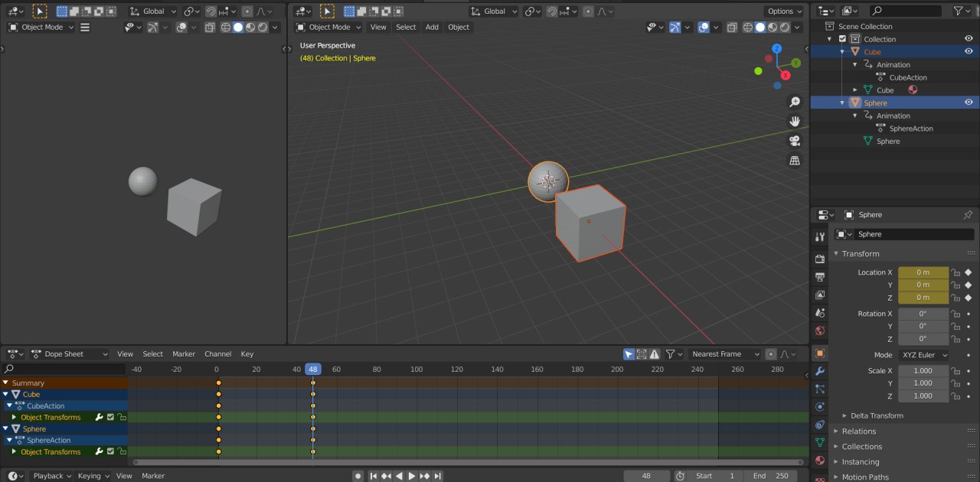Screen dimensions: 980x482
Task: Jump to the first frame
Action: click(x=374, y=476)
